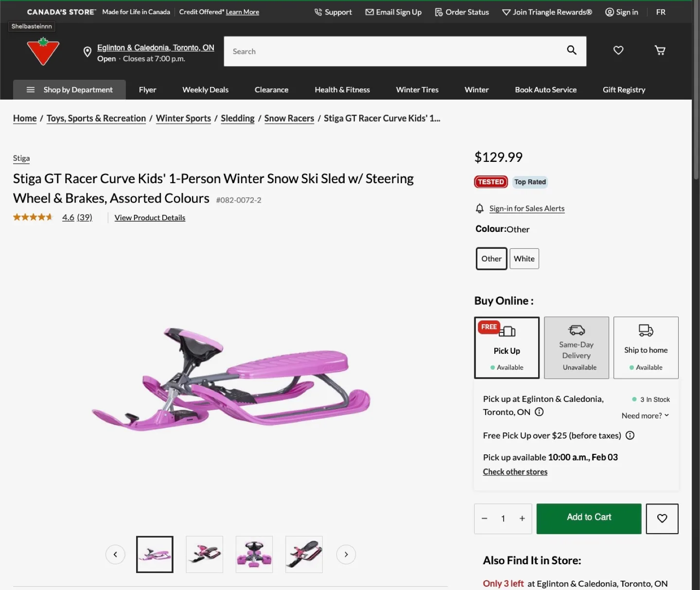
Task: Choose Ship to home delivery option
Action: pos(646,348)
